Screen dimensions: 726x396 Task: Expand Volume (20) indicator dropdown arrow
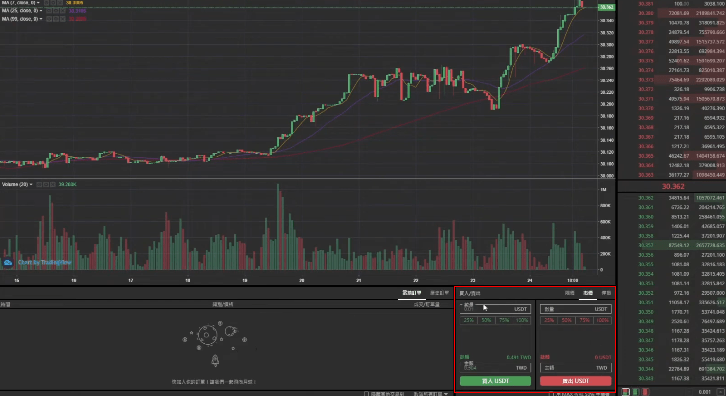[31, 184]
